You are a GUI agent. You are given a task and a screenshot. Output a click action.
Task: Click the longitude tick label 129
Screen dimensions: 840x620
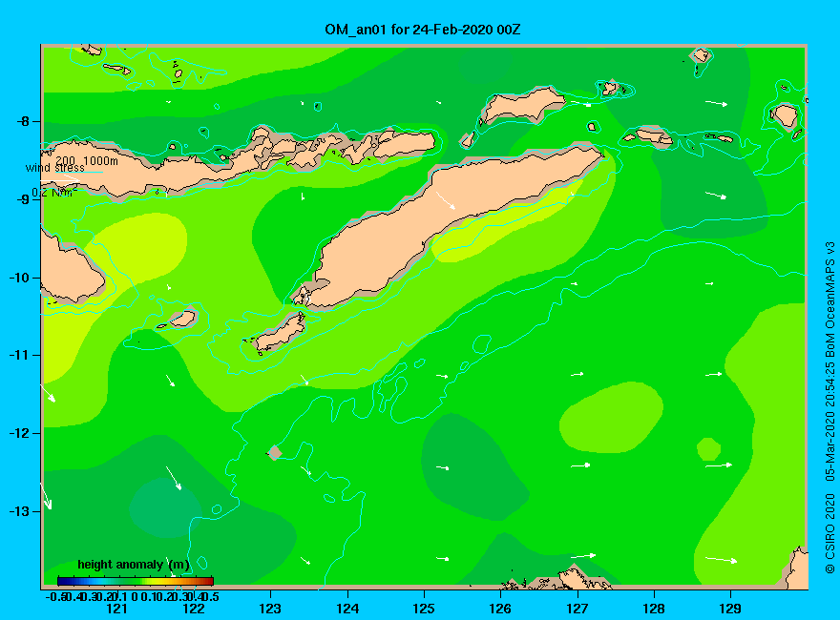730,609
